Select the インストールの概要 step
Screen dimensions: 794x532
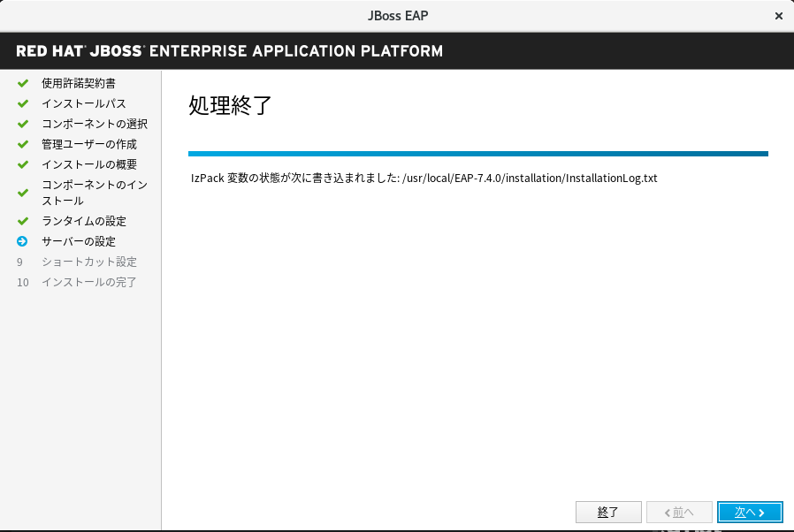pos(89,164)
